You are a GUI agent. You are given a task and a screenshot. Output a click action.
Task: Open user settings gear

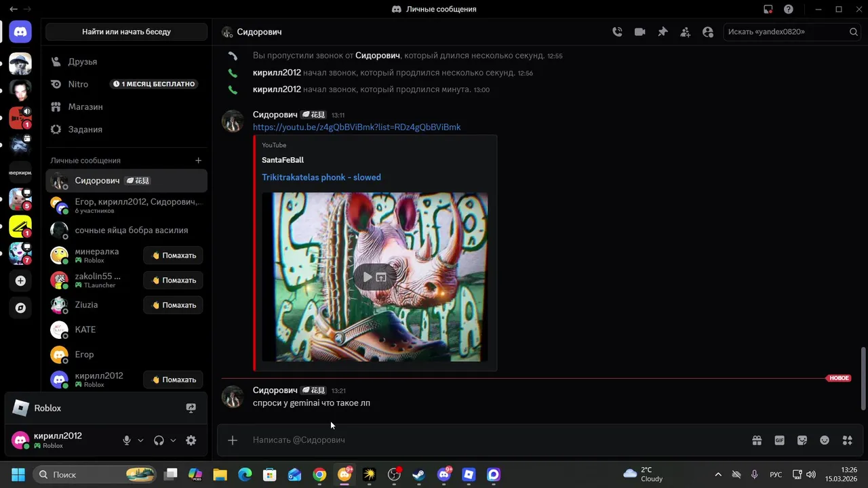[x=191, y=441]
